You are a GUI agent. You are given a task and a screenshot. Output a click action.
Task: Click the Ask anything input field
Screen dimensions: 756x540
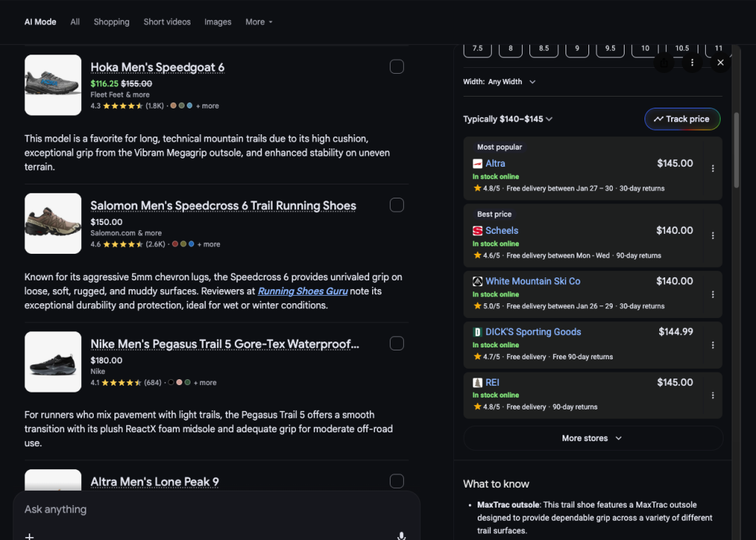[216, 510]
